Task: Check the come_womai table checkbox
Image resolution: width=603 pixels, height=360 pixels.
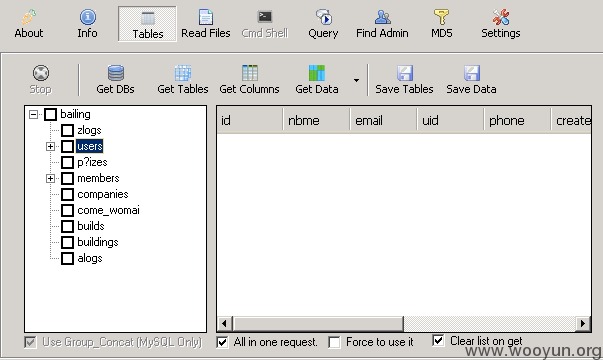Action: [67, 210]
